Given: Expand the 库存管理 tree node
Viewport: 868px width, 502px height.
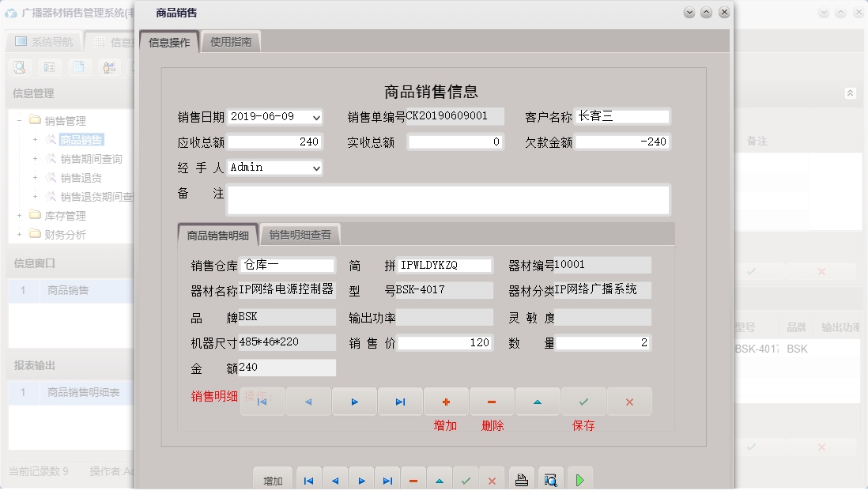Looking at the screenshot, I should tap(17, 214).
